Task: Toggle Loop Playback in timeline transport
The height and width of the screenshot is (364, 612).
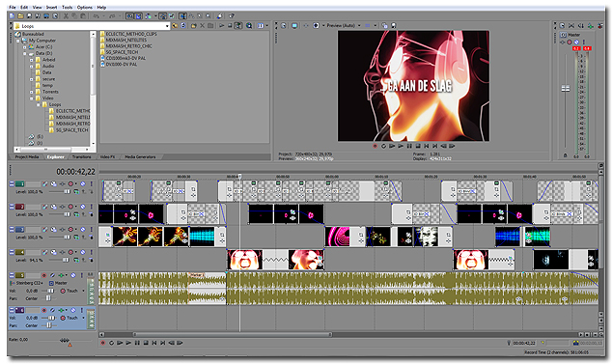Action: point(112,343)
